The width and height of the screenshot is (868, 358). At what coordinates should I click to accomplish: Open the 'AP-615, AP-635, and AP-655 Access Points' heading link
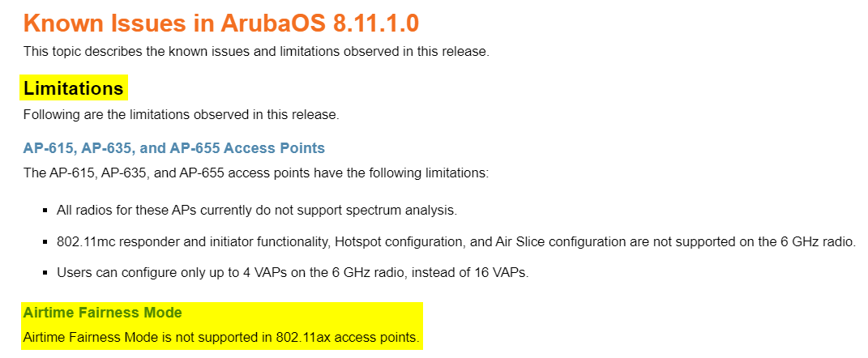[174, 148]
